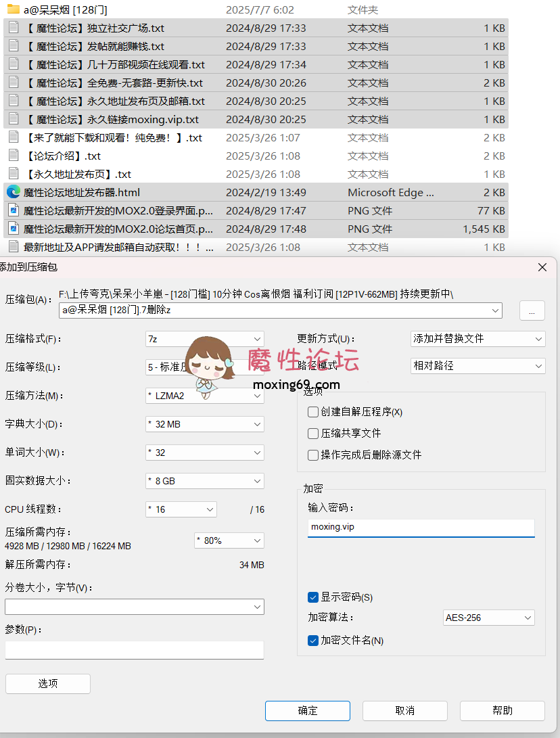
Task: Expand the CPU 线程数 dropdown
Action: point(181,509)
